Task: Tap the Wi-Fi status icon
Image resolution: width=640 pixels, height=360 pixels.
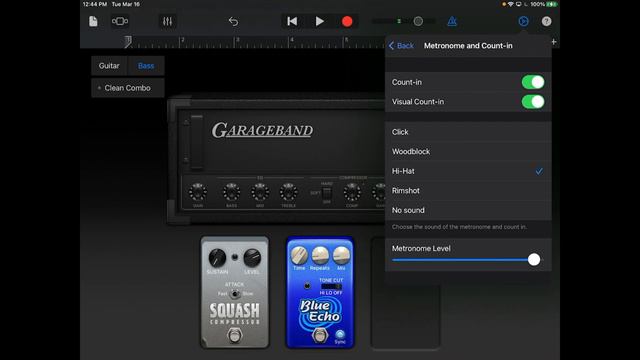Action: [x=511, y=4]
